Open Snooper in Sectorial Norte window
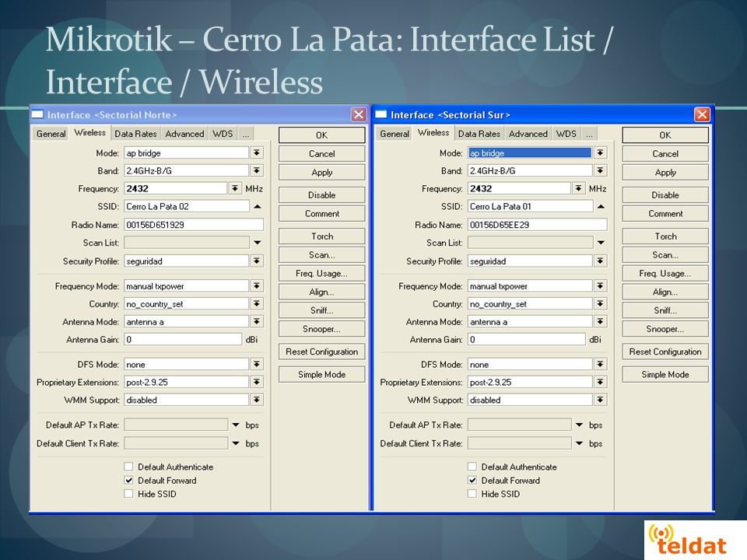The height and width of the screenshot is (560, 747). click(322, 329)
